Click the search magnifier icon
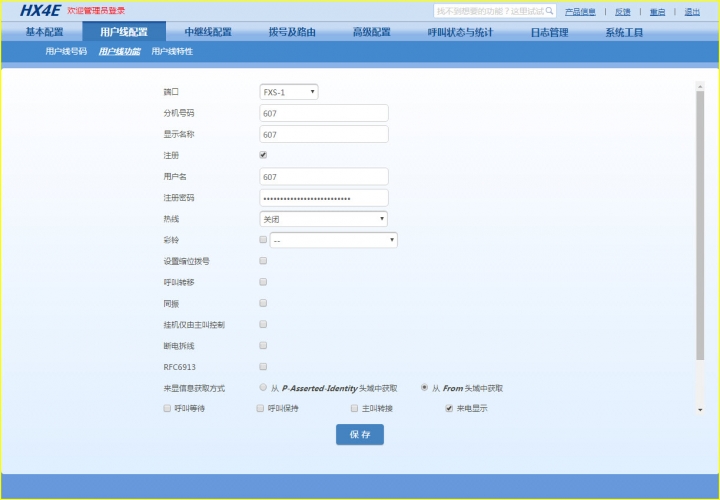This screenshot has height=500, width=720. (549, 11)
